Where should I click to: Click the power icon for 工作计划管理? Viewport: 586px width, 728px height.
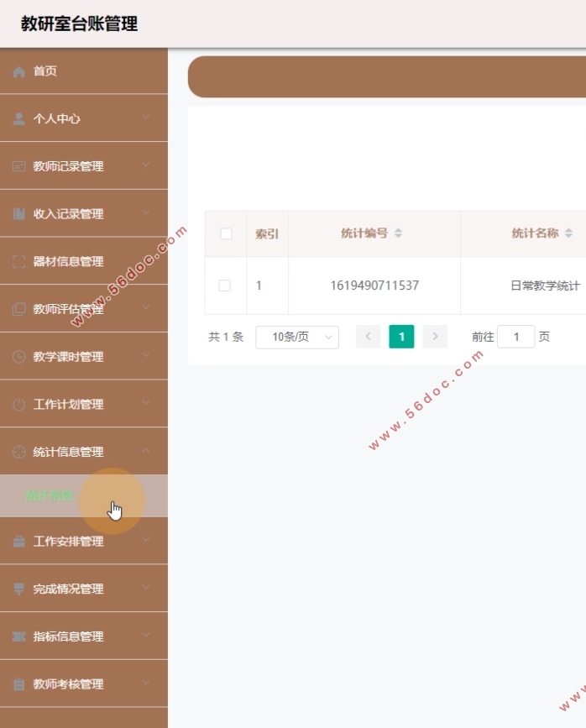pos(19,405)
